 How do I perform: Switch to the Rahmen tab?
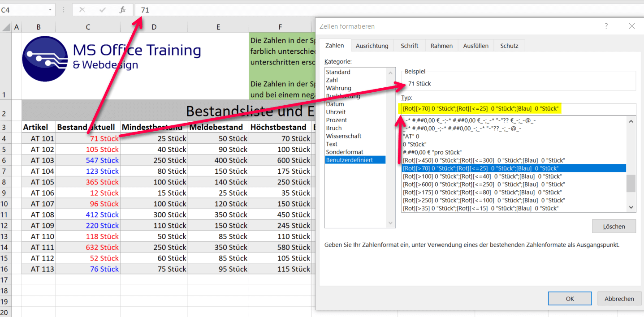(441, 46)
